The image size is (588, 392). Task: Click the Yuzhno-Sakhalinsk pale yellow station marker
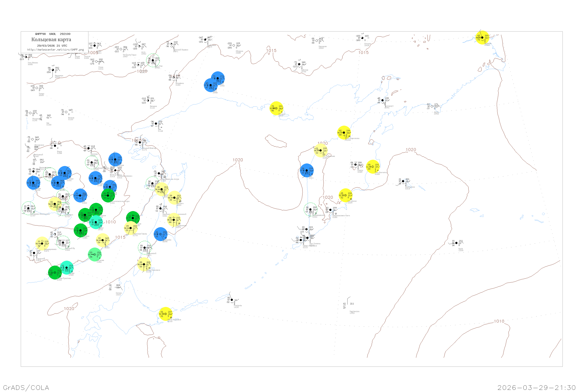pos(144,264)
